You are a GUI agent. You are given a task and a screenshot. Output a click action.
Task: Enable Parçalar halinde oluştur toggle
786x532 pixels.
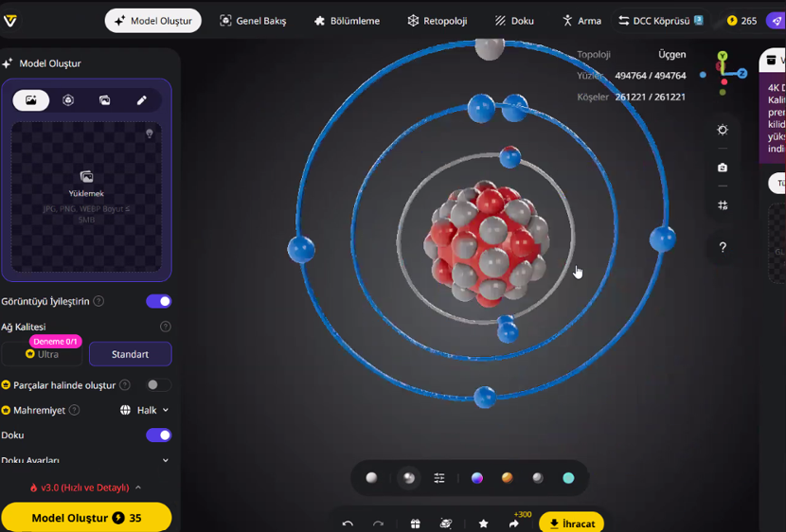158,385
